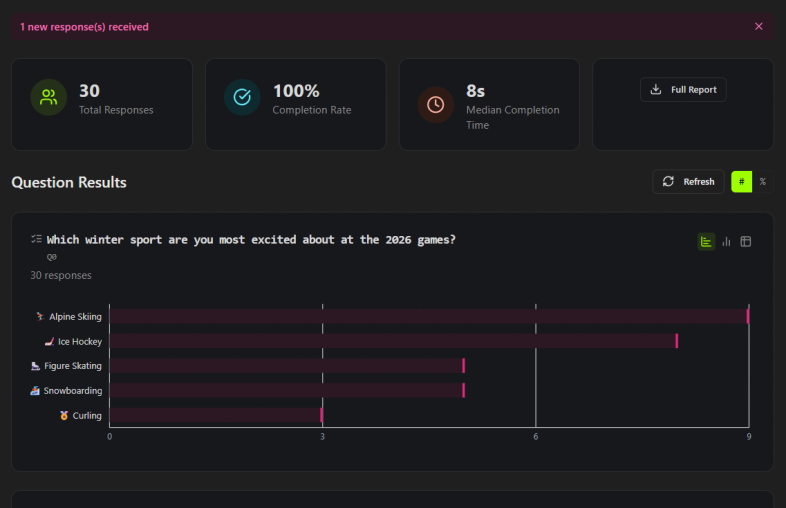Screen dimensions: 786x508
Task: Select the horizontal bar chart view
Action: pyautogui.click(x=706, y=242)
